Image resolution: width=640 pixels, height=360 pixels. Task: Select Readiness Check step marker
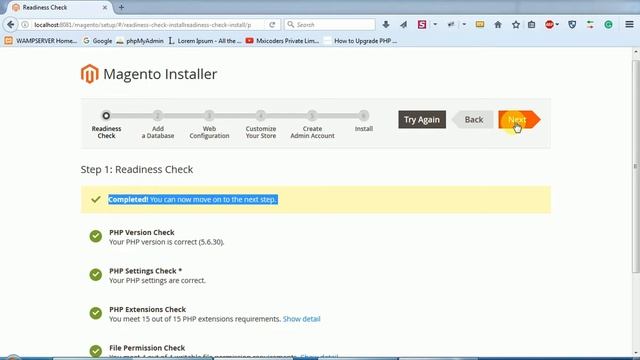coord(106,116)
